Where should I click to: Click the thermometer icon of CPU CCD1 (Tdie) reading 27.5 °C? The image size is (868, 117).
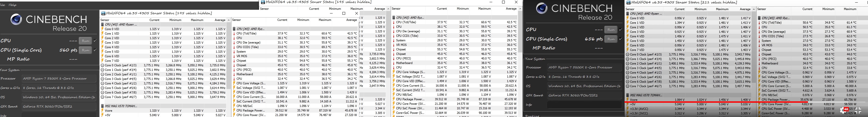[x=759, y=36]
